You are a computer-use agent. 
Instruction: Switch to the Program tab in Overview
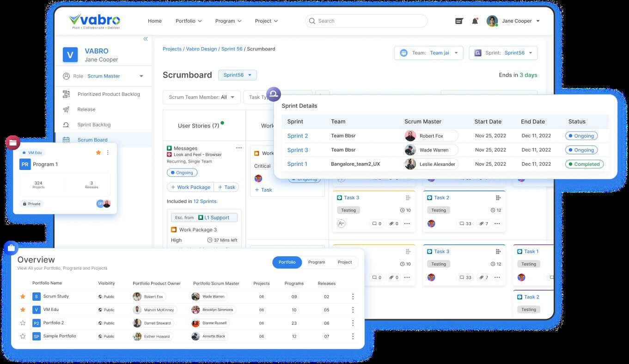pyautogui.click(x=317, y=262)
